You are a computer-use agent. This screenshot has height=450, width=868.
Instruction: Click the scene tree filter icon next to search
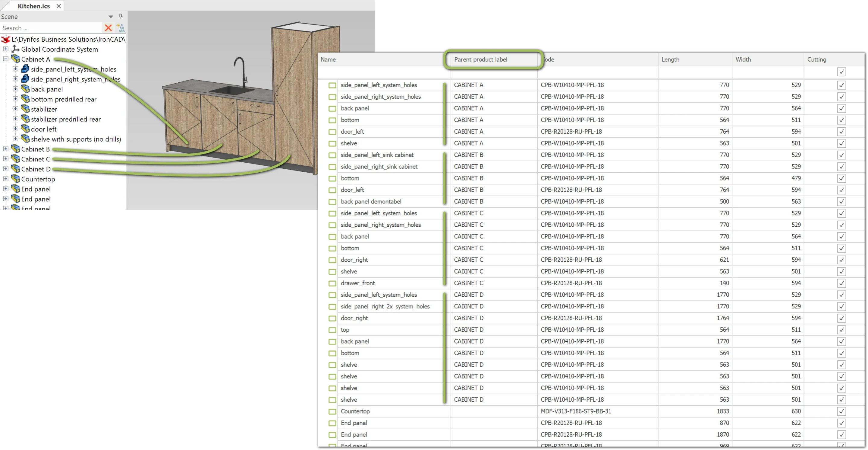coord(121,28)
